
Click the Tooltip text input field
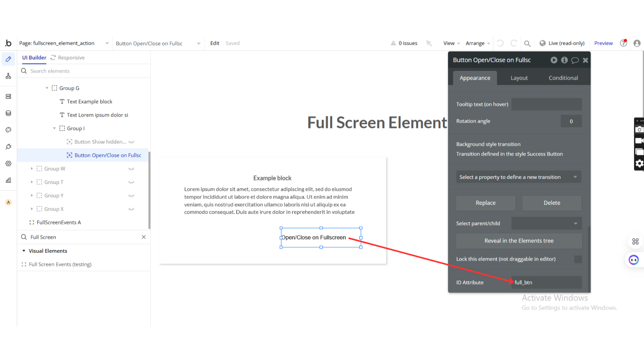[546, 104]
